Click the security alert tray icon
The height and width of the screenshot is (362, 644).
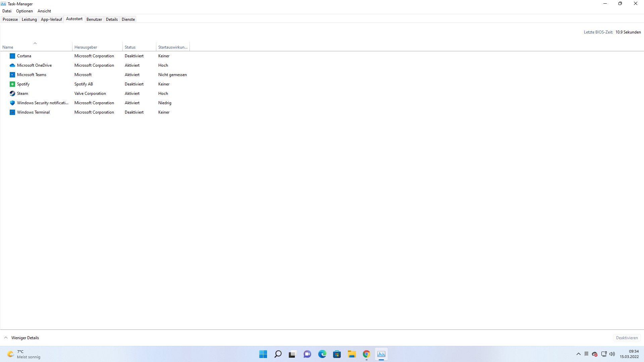point(595,354)
